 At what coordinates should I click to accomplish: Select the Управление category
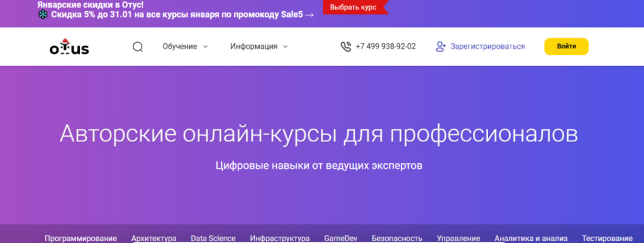pos(458,239)
